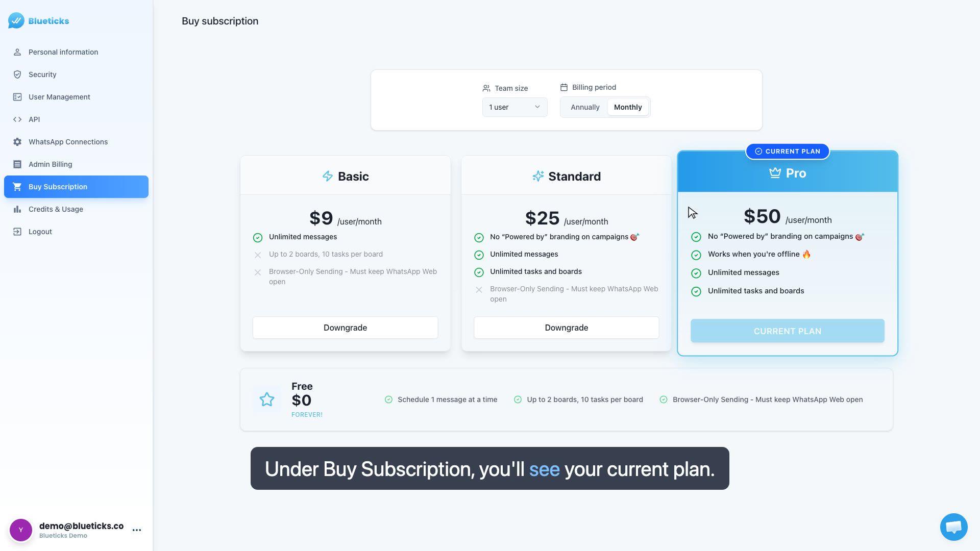980x551 pixels.
Task: Click the check icon by Schedule 1 message at a time
Action: [388, 399]
